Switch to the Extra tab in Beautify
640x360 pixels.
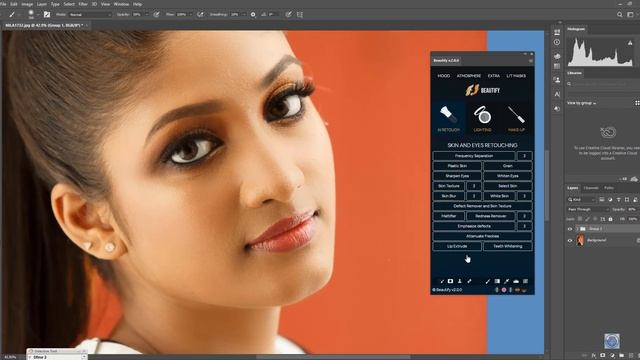[493, 76]
